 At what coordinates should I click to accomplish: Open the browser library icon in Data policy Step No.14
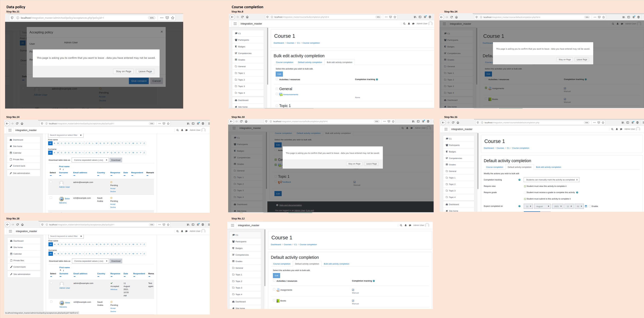(x=188, y=124)
